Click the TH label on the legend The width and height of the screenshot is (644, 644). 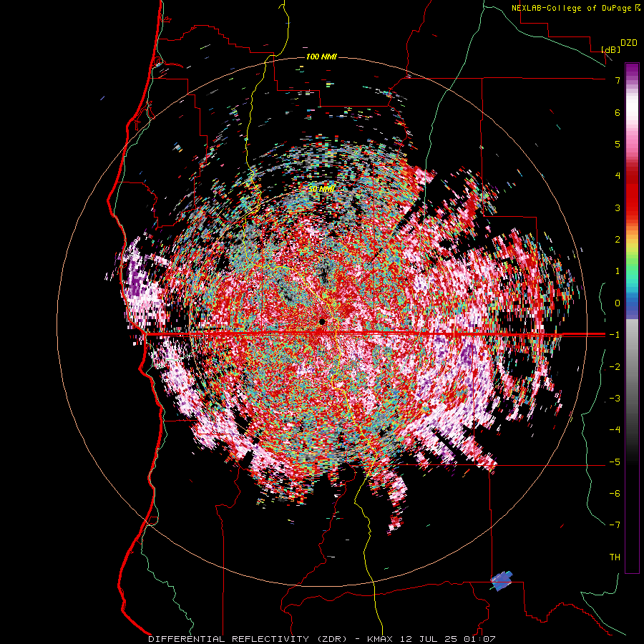pyautogui.click(x=615, y=557)
